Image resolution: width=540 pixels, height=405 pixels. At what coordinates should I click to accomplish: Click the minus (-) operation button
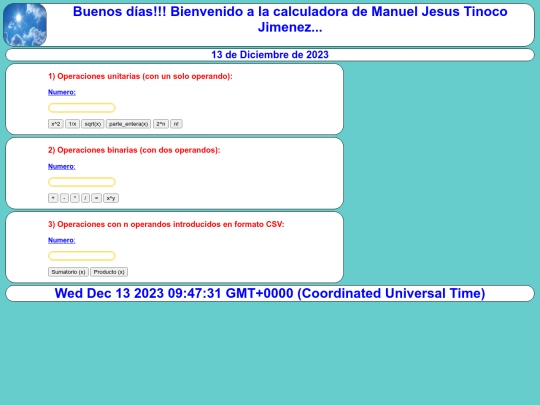64,198
